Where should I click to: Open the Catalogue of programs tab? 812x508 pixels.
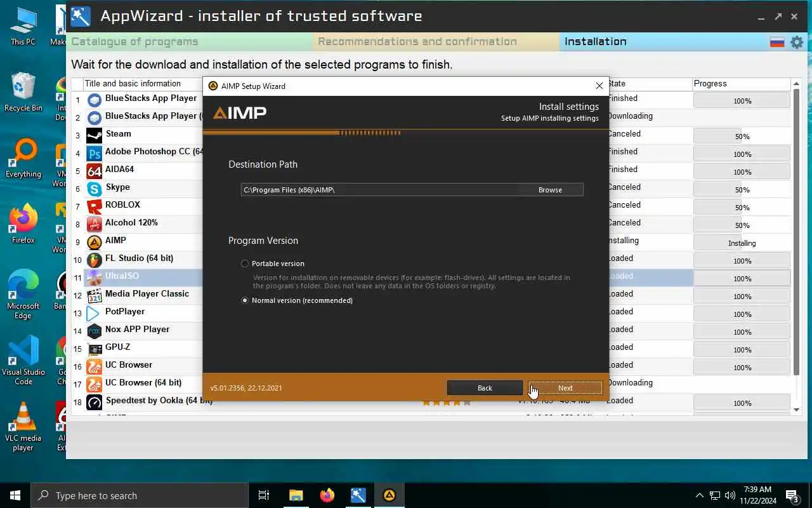click(189, 41)
